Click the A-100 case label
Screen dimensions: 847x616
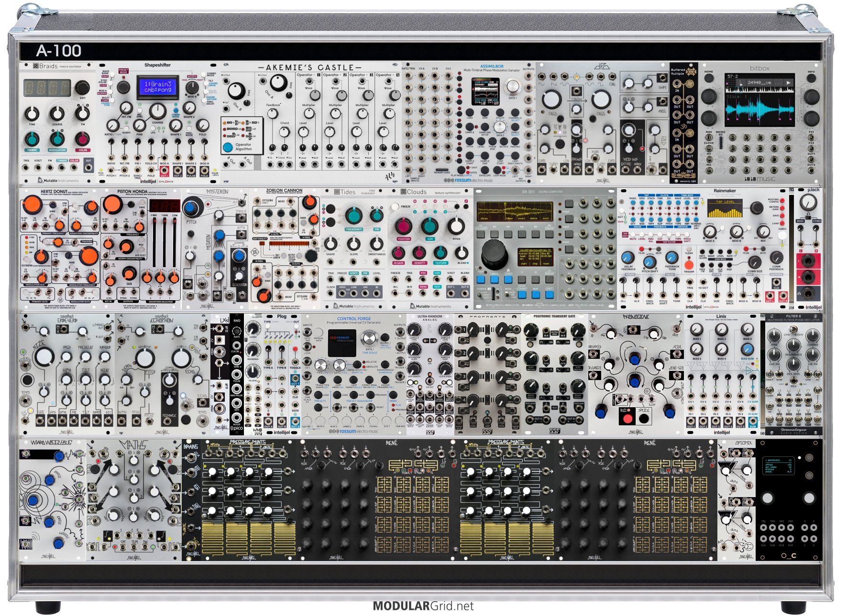pos(59,51)
